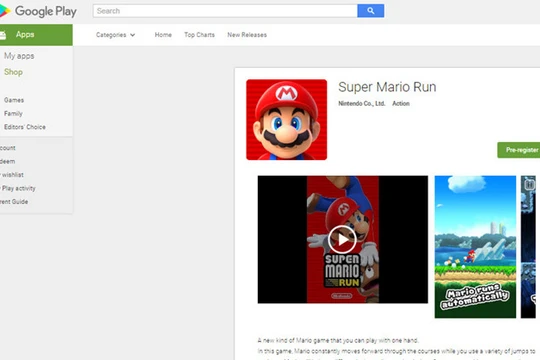This screenshot has height=360, width=540.
Task: Play the Super Mario Run trailer video
Action: point(342,239)
